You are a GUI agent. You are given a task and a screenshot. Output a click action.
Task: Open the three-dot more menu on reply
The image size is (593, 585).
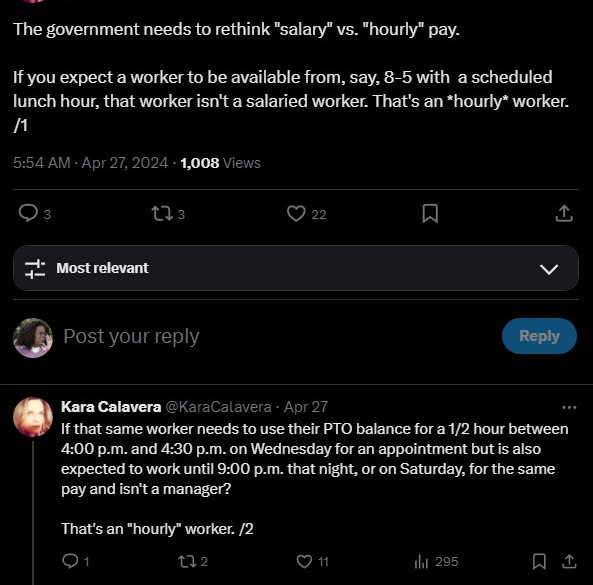pyautogui.click(x=569, y=407)
